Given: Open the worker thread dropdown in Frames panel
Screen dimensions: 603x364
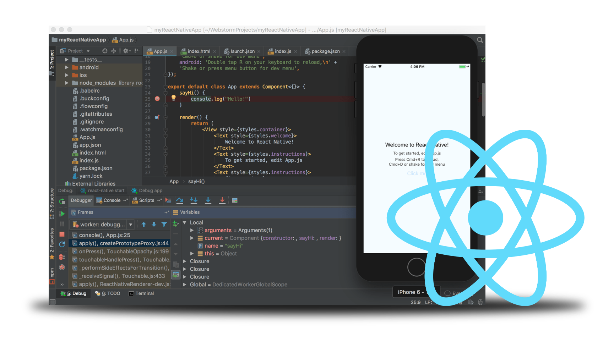Looking at the screenshot, I should click(x=131, y=224).
